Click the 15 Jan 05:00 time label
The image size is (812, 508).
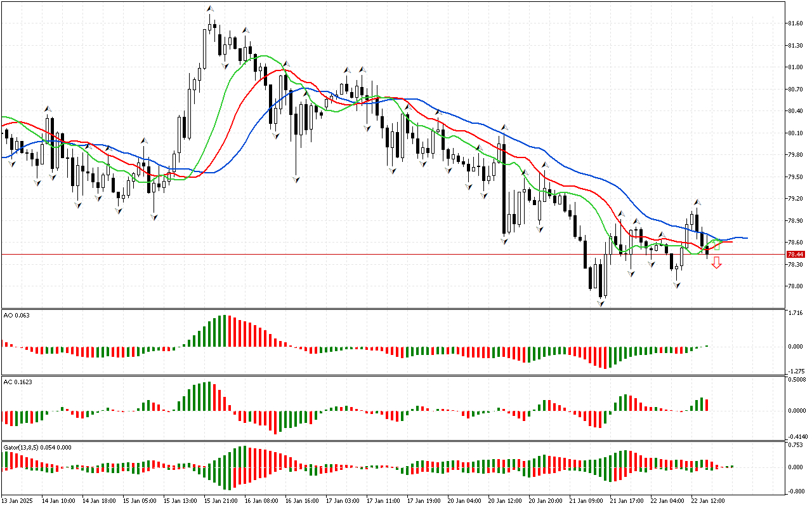(138, 501)
